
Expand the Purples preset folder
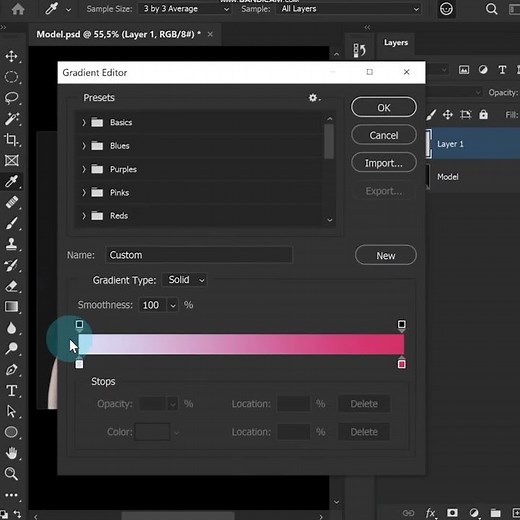84,169
